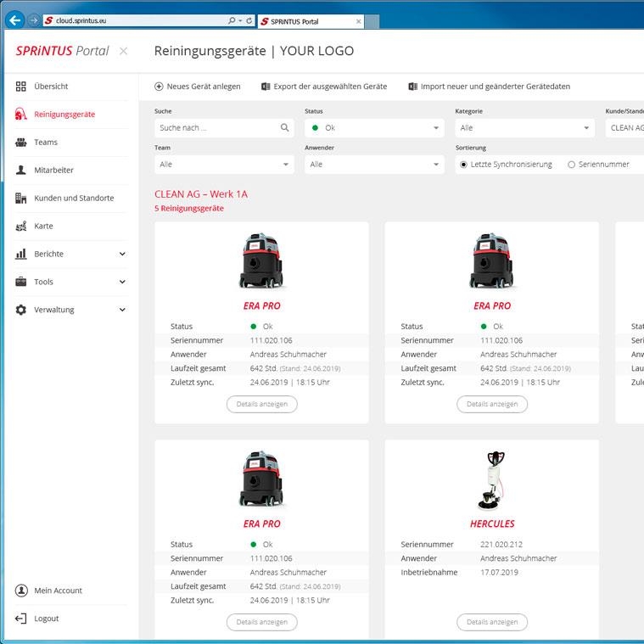The height and width of the screenshot is (644, 644).
Task: Open Mitarbeiter menu item
Action: coord(53,170)
